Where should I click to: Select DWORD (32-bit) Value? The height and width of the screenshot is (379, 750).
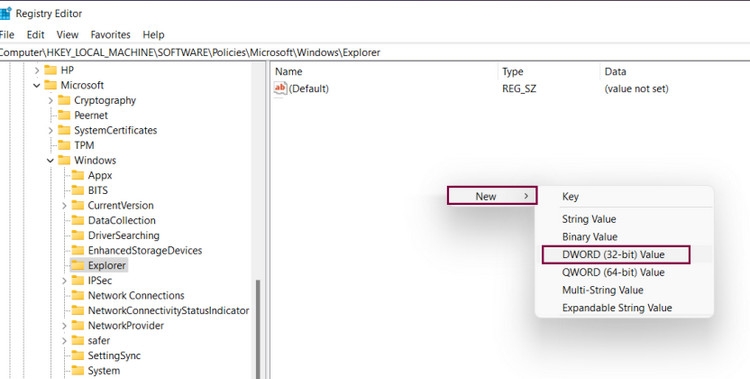(616, 255)
